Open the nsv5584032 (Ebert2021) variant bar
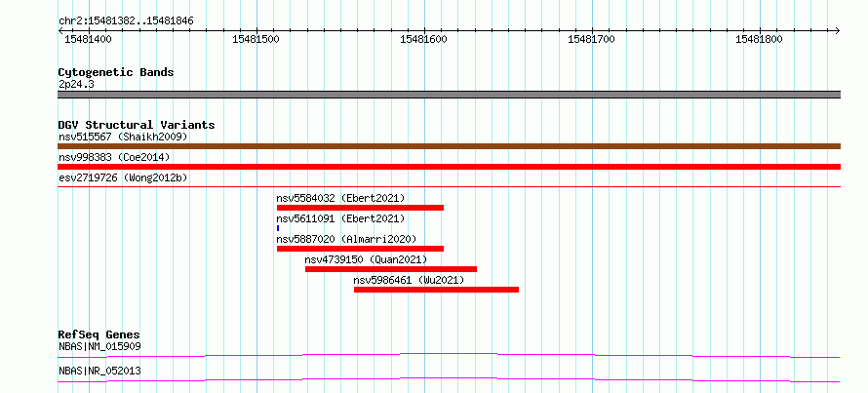Viewport: 868px width, 393px height. (360, 208)
